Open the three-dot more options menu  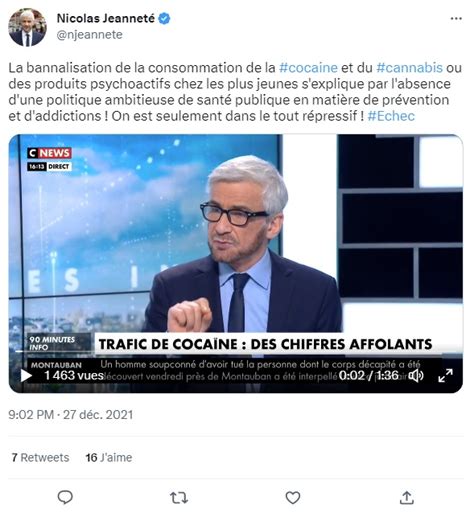click(x=456, y=19)
